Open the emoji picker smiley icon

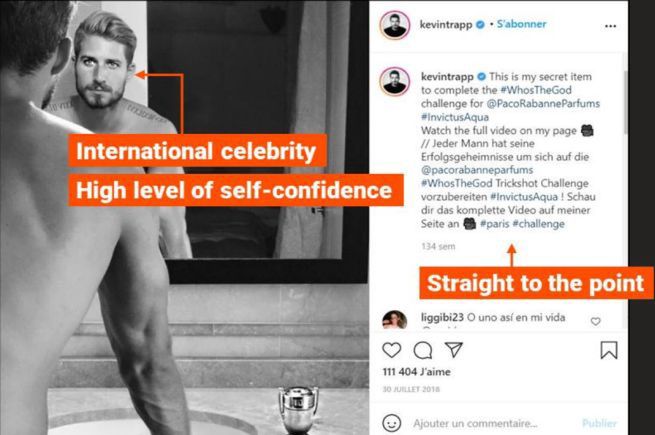pyautogui.click(x=391, y=423)
